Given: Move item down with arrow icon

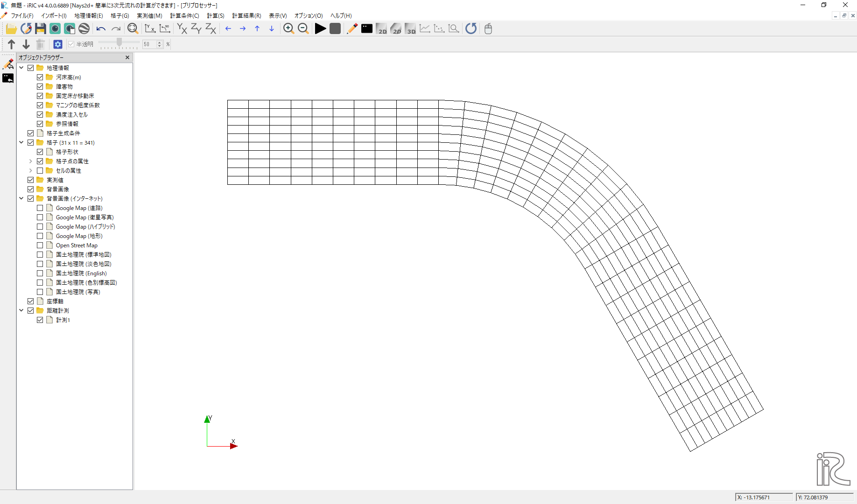Looking at the screenshot, I should point(26,44).
